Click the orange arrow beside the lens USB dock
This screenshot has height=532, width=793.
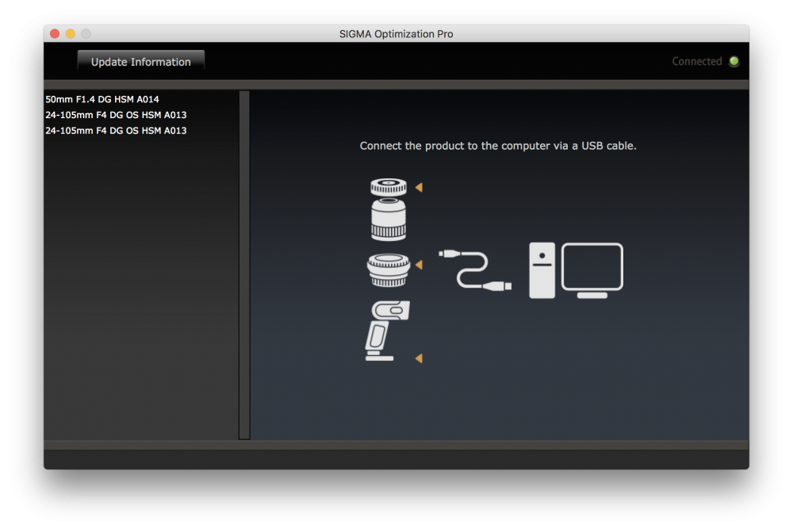click(419, 187)
